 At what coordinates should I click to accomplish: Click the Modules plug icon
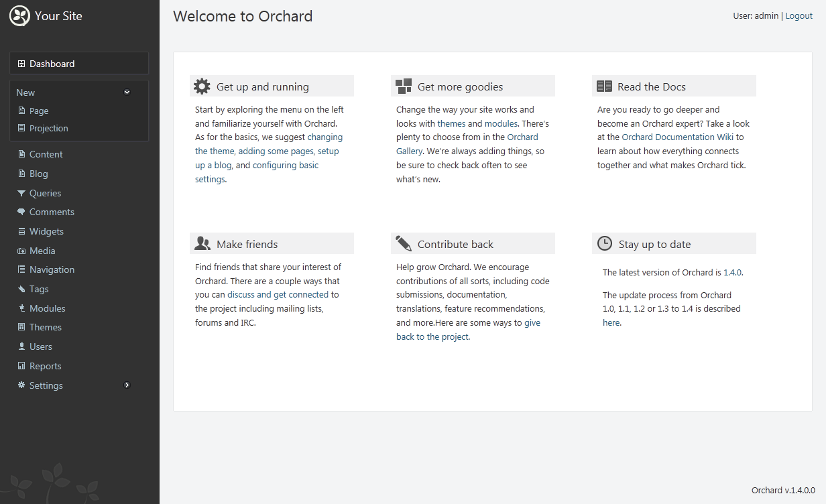coord(21,308)
